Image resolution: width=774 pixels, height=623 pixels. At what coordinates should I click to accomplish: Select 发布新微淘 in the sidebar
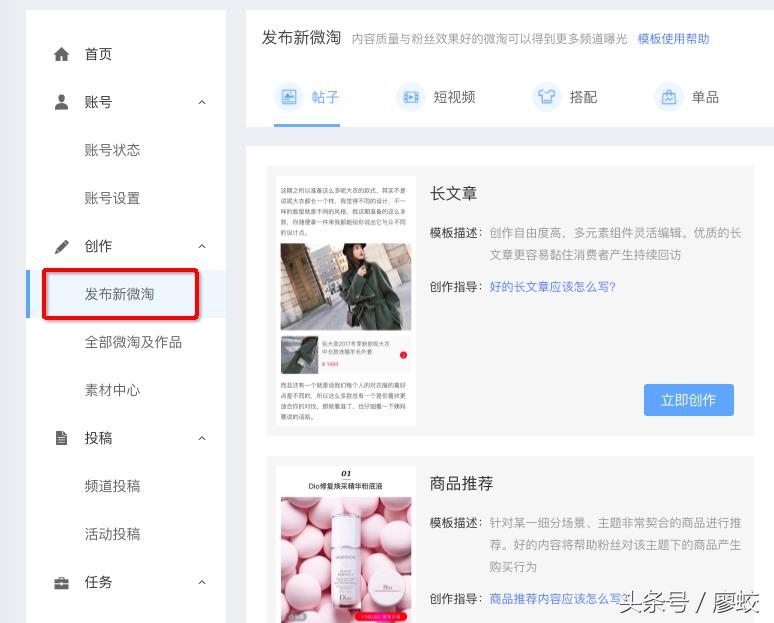(120, 294)
